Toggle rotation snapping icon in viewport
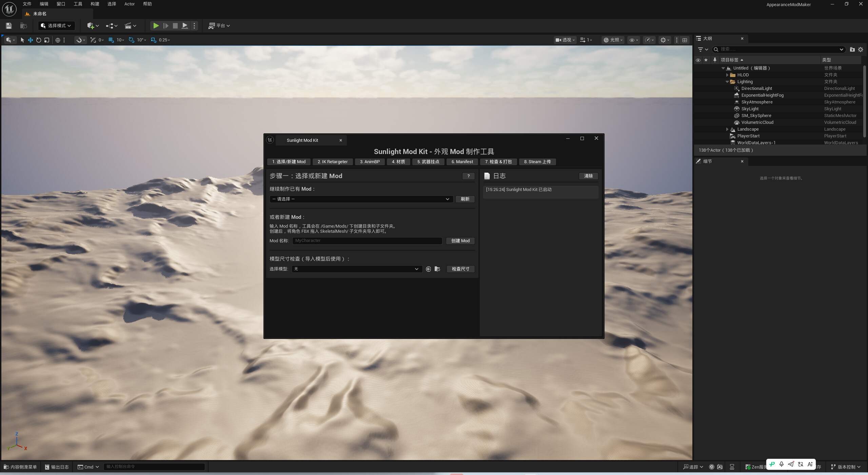The width and height of the screenshot is (868, 475). pyautogui.click(x=131, y=40)
